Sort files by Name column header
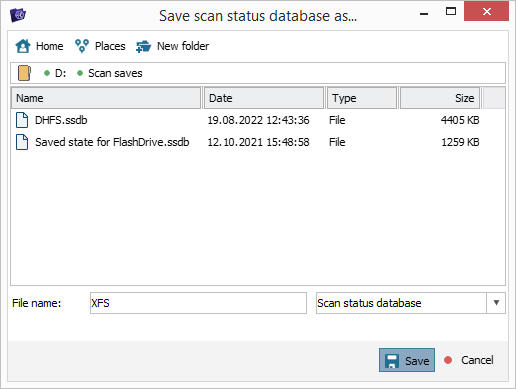 click(x=106, y=98)
